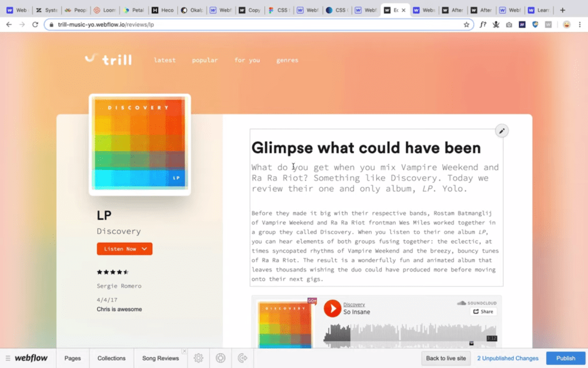Open the Discovery artist link in player

pos(354,304)
